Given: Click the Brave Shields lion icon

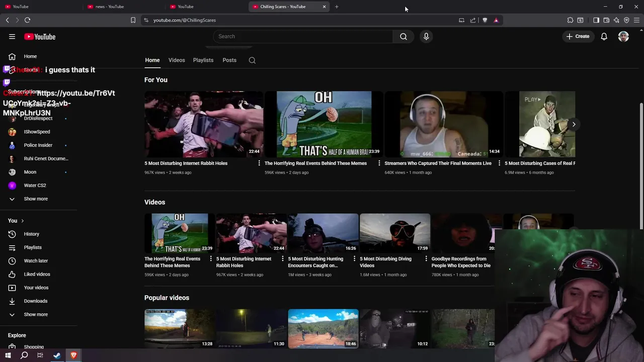Looking at the screenshot, I should (x=485, y=20).
